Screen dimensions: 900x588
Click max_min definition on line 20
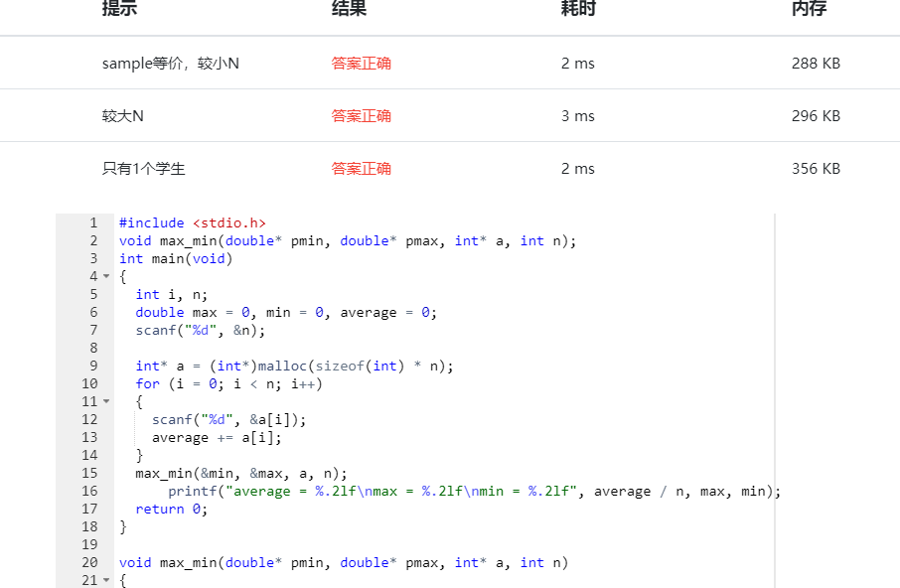coord(344,563)
